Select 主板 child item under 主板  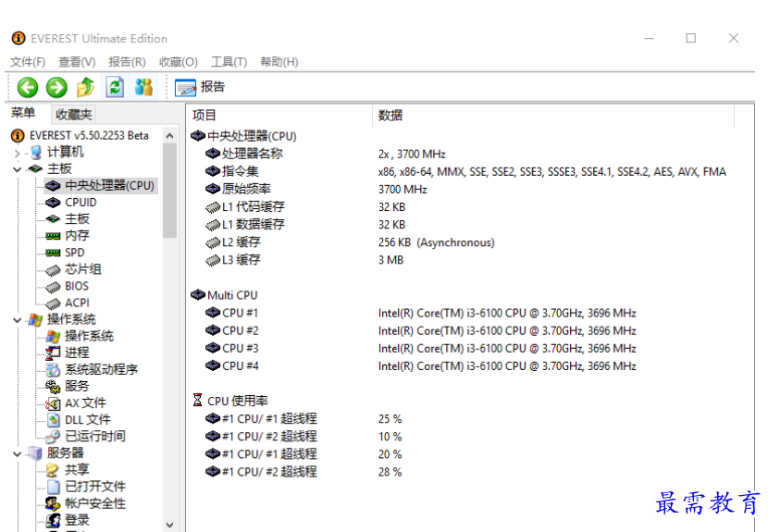[68, 219]
